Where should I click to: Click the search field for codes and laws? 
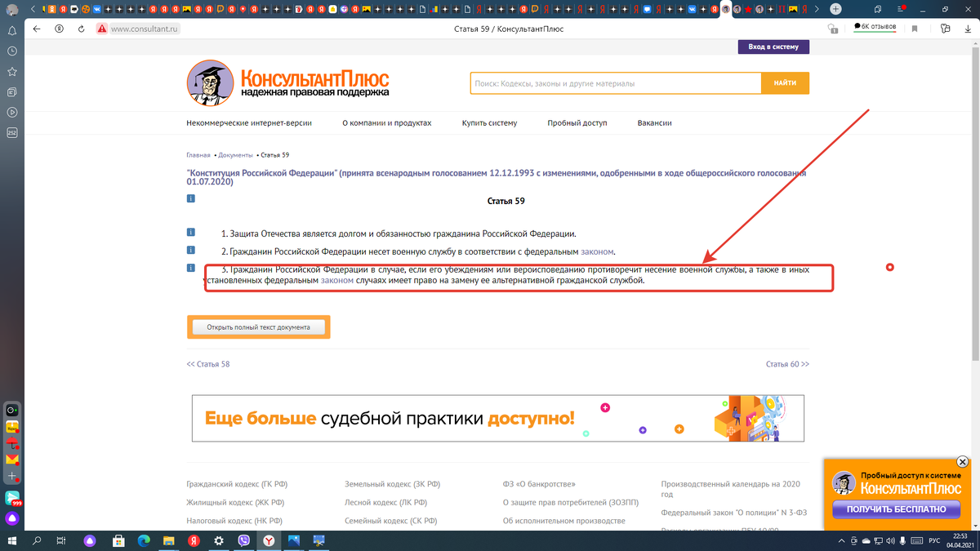pos(616,83)
